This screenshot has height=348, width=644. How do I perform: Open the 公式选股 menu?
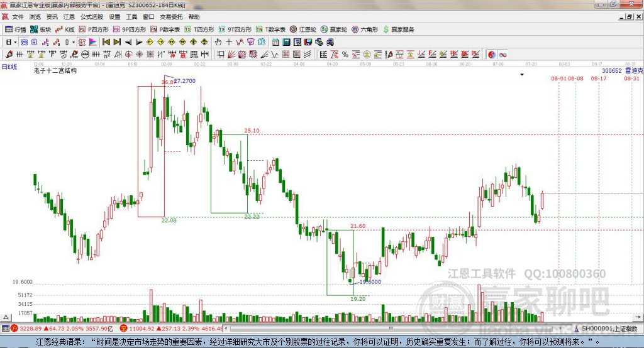92,17
